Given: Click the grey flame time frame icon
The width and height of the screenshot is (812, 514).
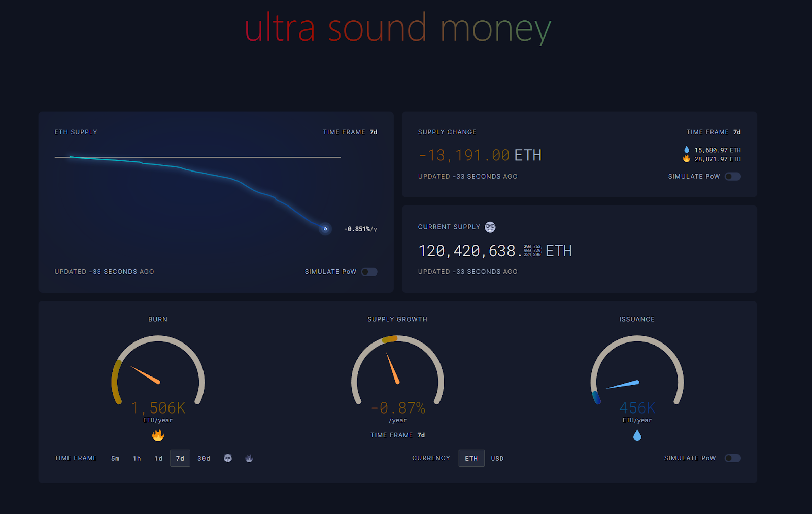Looking at the screenshot, I should point(249,458).
